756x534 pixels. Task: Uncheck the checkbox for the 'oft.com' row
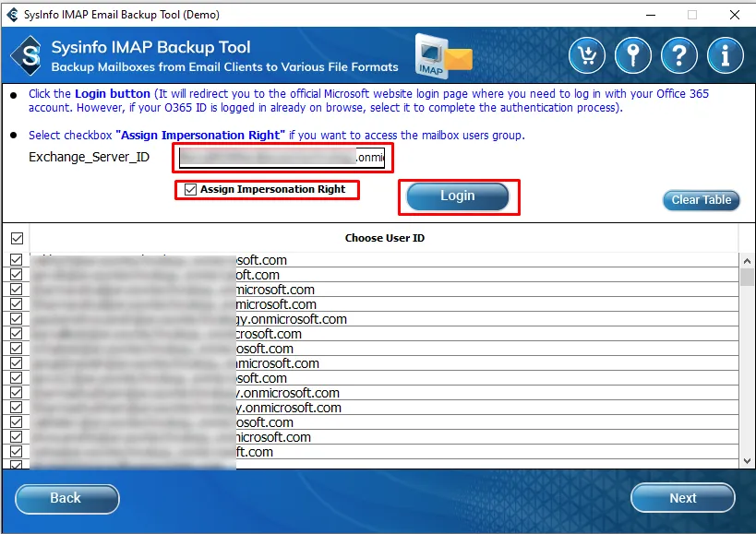(16, 275)
